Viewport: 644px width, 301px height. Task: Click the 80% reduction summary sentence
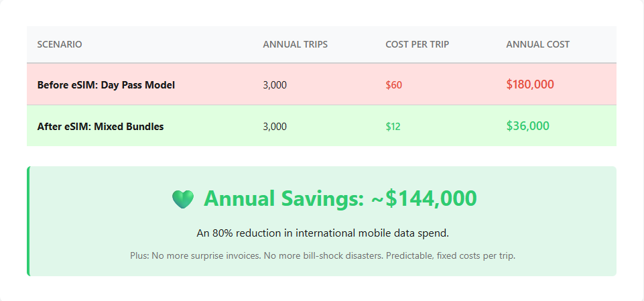pyautogui.click(x=322, y=233)
